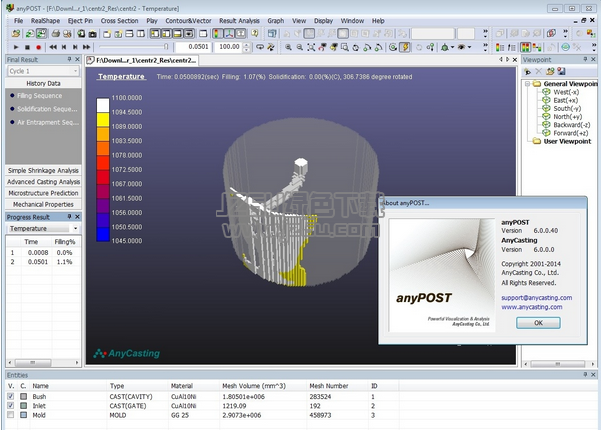602x430 pixels.
Task: Click Microstructure Prediction button
Action: coord(43,193)
